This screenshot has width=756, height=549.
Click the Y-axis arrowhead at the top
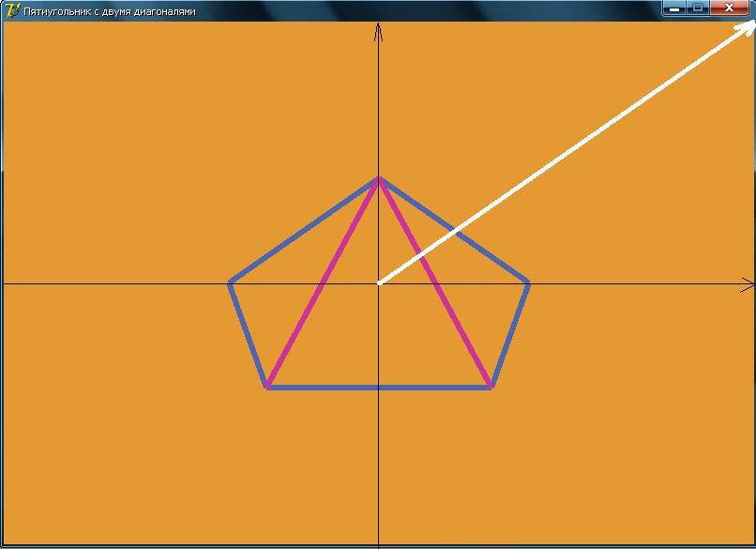coord(378,30)
